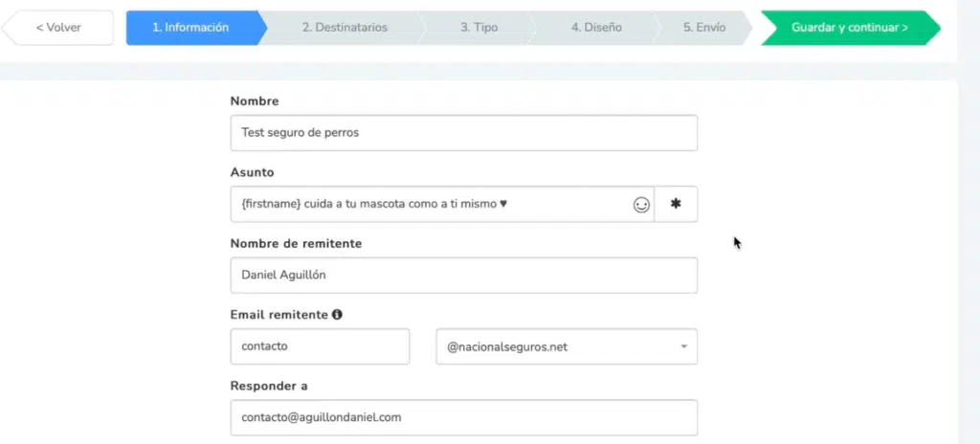This screenshot has height=444, width=980.
Task: Go back with the Volver button
Action: coord(58,28)
